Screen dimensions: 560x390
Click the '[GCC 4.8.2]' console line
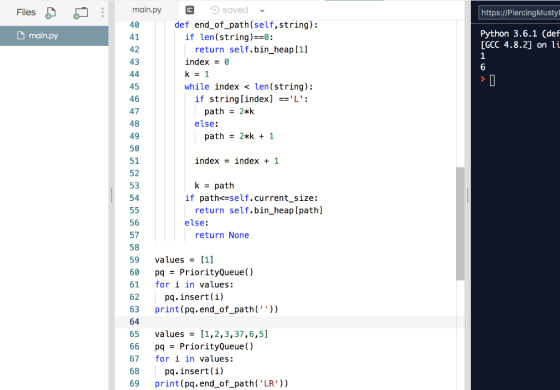(x=520, y=45)
